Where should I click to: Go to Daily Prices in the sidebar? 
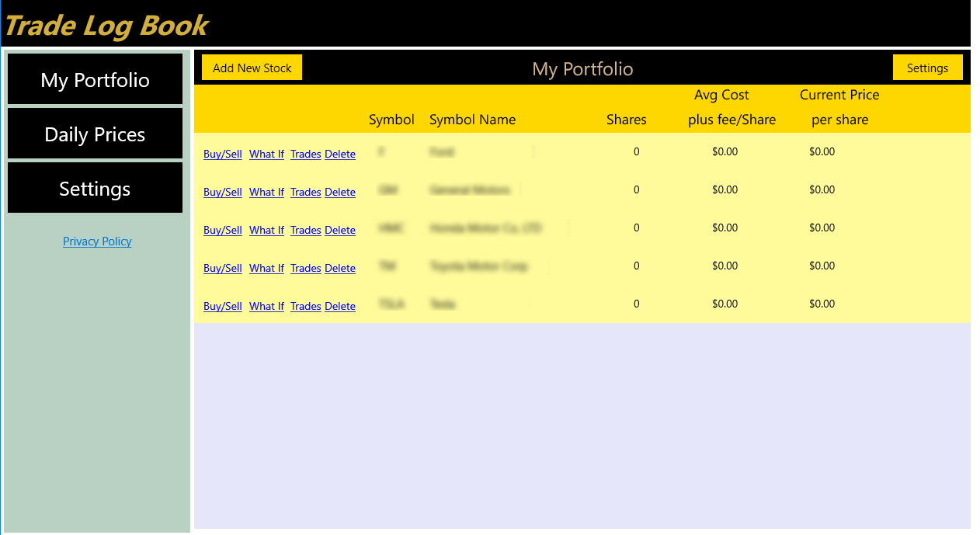95,134
